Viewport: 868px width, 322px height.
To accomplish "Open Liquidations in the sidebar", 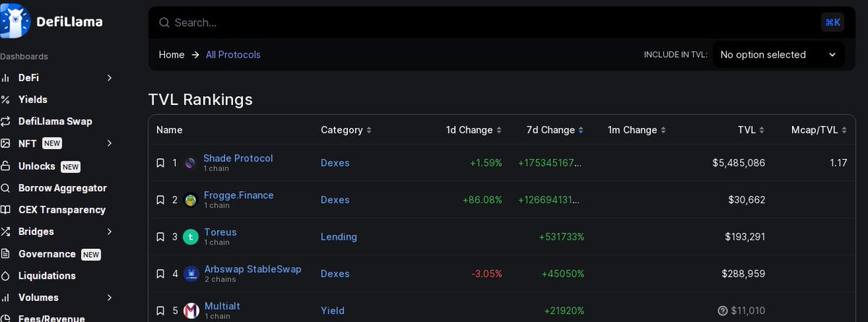I will 47,276.
